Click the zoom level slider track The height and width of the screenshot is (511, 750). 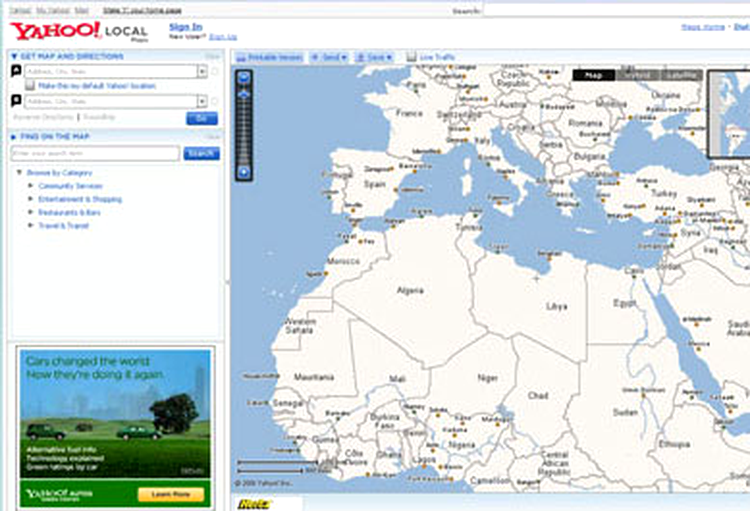(244, 129)
